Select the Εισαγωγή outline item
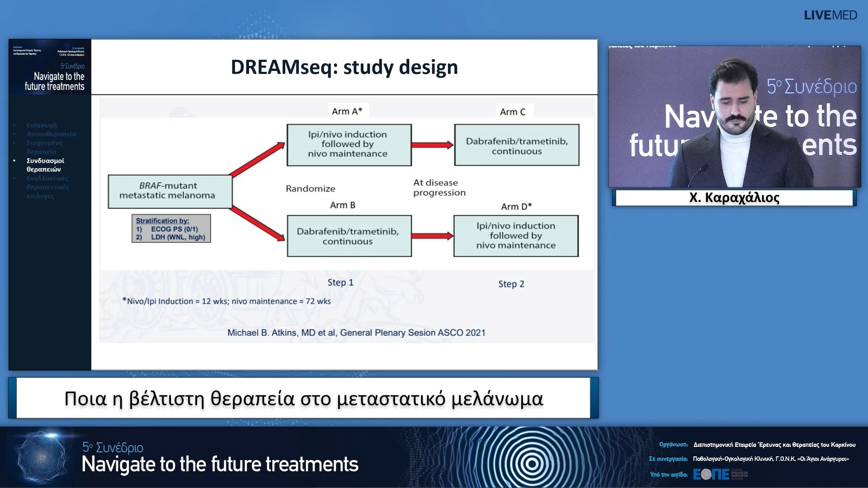This screenshot has height=488, width=868. pos(42,125)
